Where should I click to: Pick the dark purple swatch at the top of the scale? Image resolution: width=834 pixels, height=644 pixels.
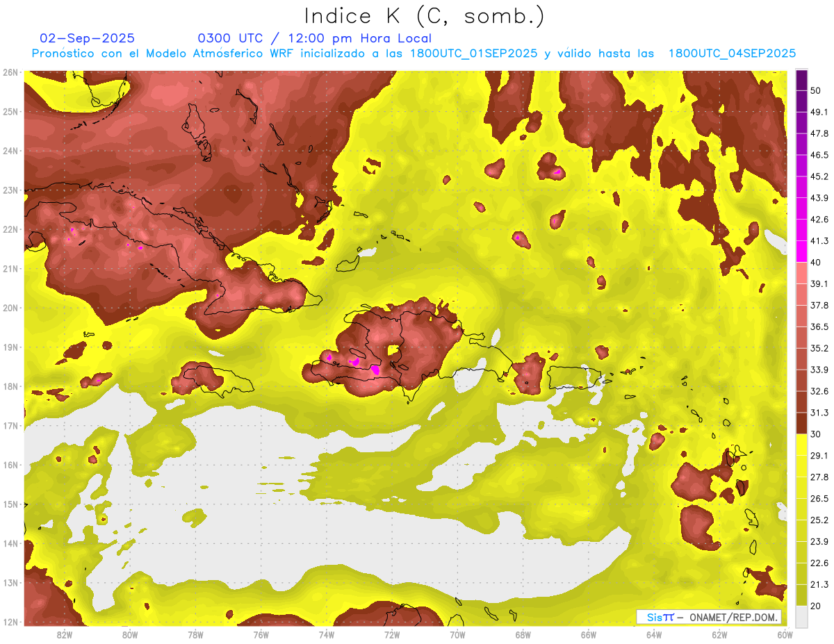tap(801, 80)
